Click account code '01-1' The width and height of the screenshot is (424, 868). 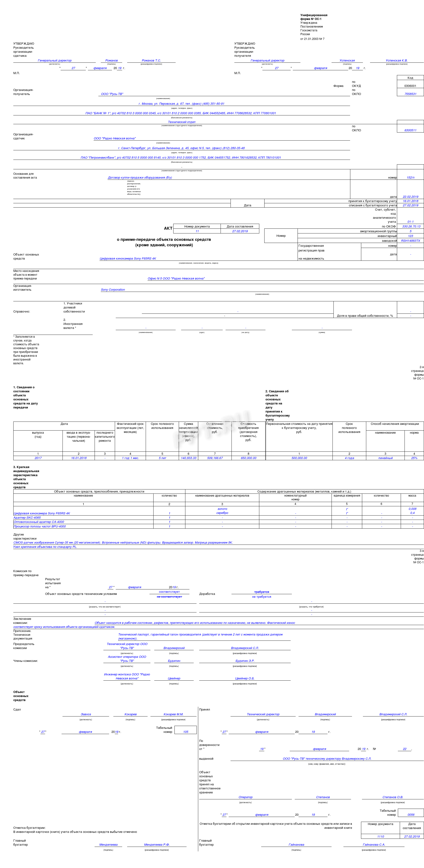coord(410,222)
